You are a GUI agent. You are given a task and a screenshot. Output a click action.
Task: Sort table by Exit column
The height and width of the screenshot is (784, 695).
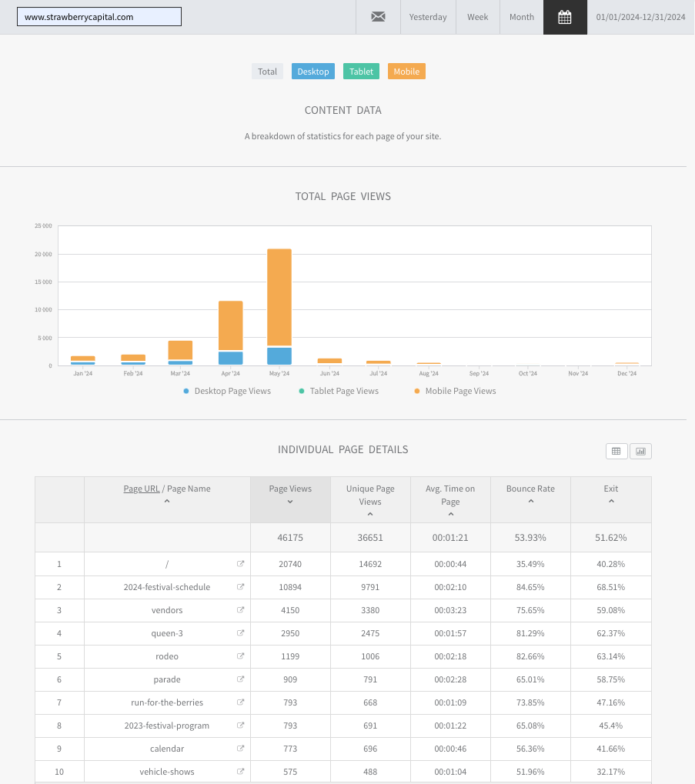coord(611,495)
